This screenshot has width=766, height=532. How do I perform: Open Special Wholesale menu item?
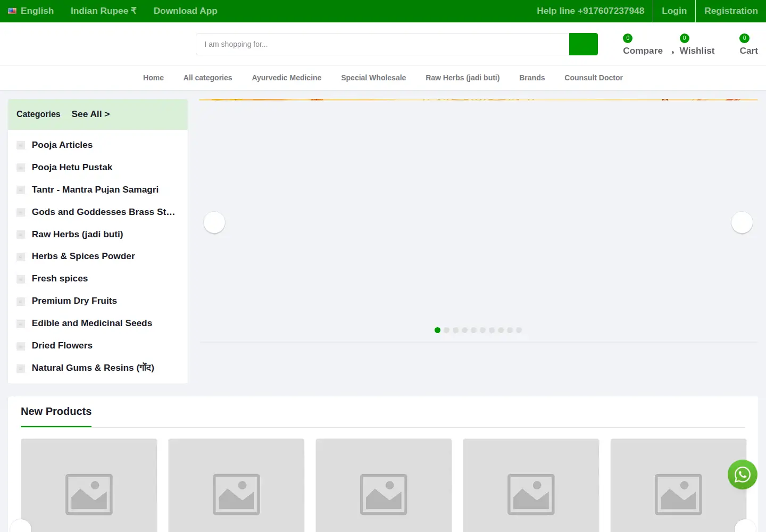373,78
